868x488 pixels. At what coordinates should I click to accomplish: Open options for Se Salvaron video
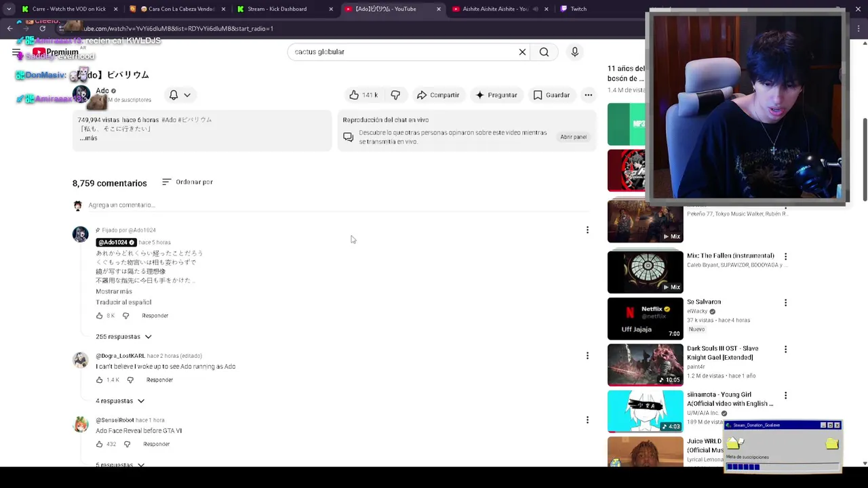pos(785,303)
